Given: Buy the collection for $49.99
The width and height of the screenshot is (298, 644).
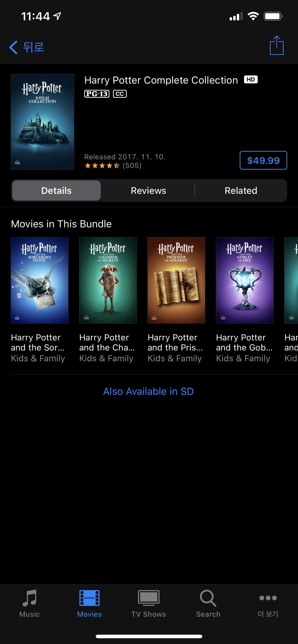Looking at the screenshot, I should coord(263,160).
